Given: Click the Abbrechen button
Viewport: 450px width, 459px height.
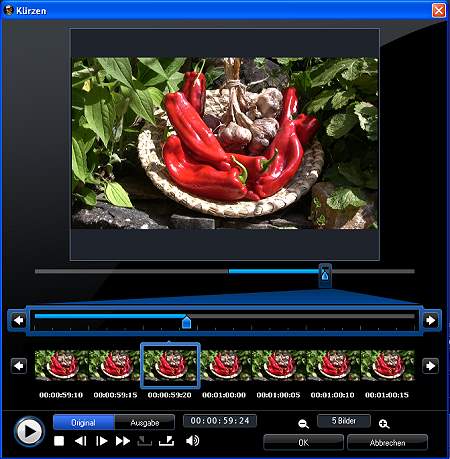Looking at the screenshot, I should click(x=387, y=442).
